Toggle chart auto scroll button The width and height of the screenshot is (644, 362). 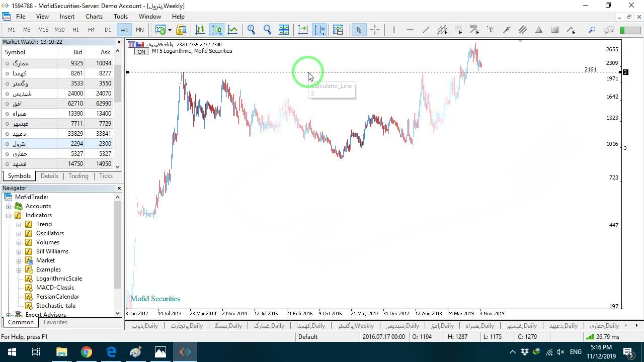[303, 30]
